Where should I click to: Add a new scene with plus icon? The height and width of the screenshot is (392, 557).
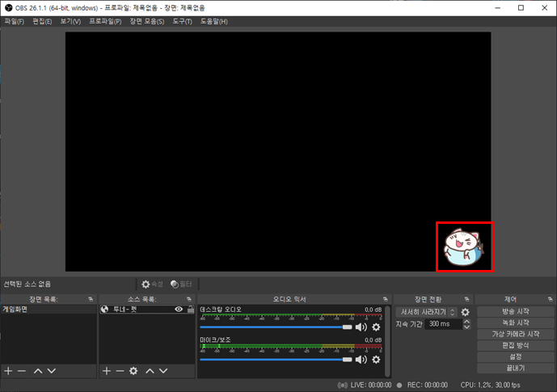[x=8, y=371]
